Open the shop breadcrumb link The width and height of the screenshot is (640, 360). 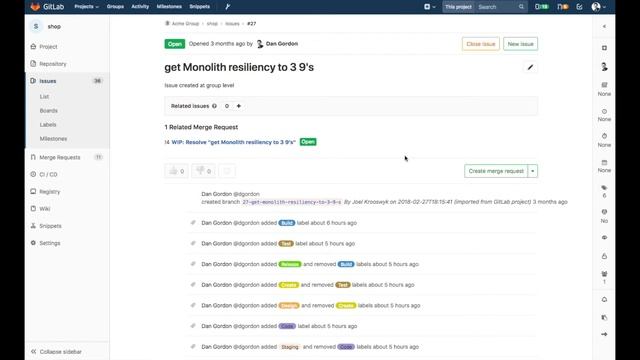coord(212,24)
